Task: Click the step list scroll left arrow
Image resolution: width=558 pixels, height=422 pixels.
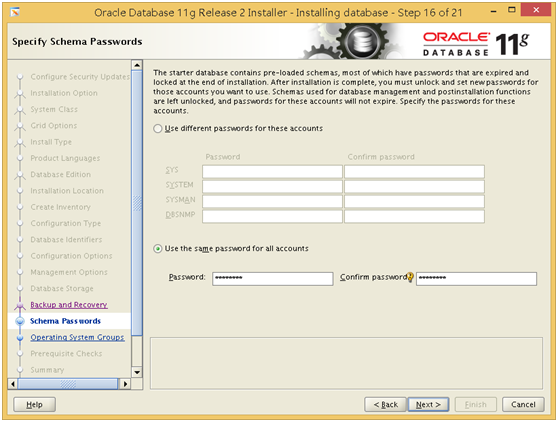Action: pos(13,384)
